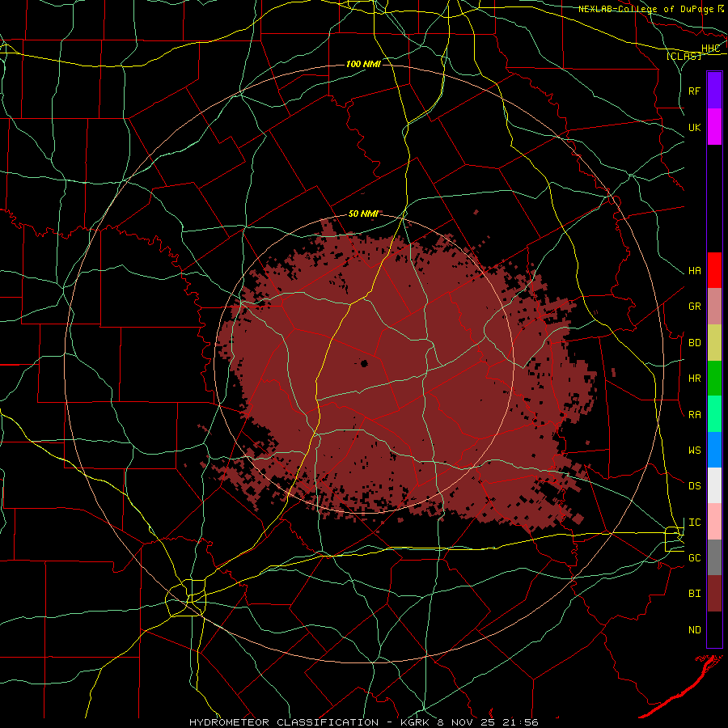Click the BD yellow legend swatch

coord(714,342)
